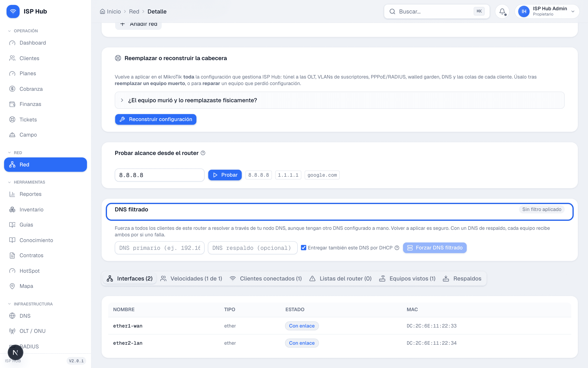Switch to Equipos vistos (1) tab
The image size is (588, 368).
[408, 278]
